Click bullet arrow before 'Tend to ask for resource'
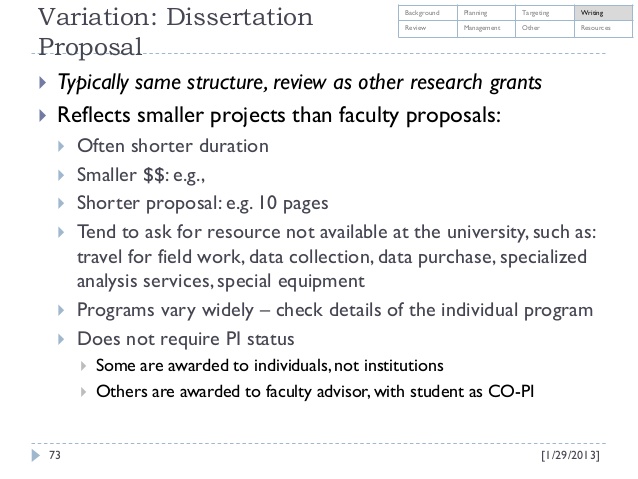This screenshot has height=479, width=638. [61, 232]
